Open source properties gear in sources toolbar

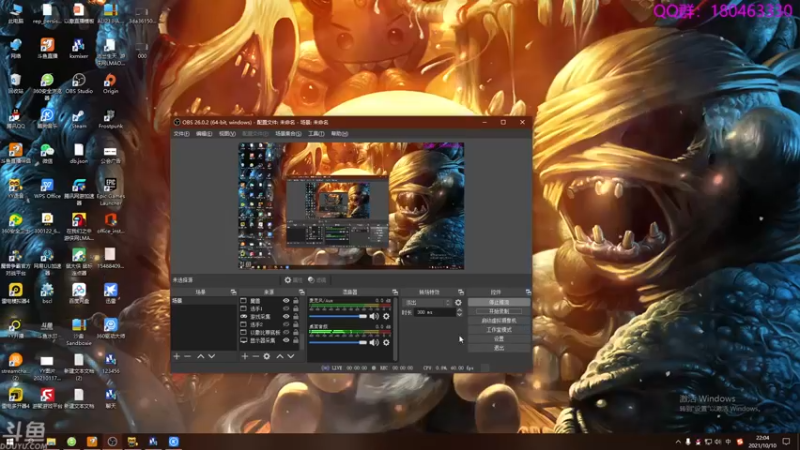266,356
